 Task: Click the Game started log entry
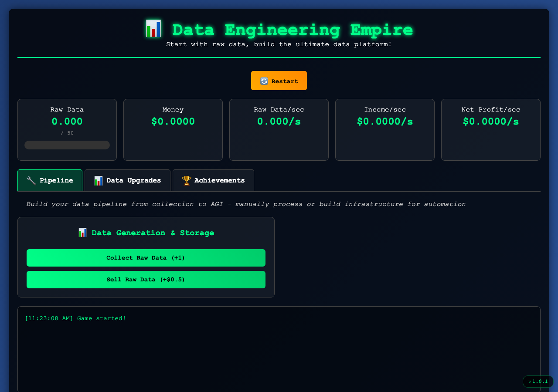pyautogui.click(x=76, y=318)
